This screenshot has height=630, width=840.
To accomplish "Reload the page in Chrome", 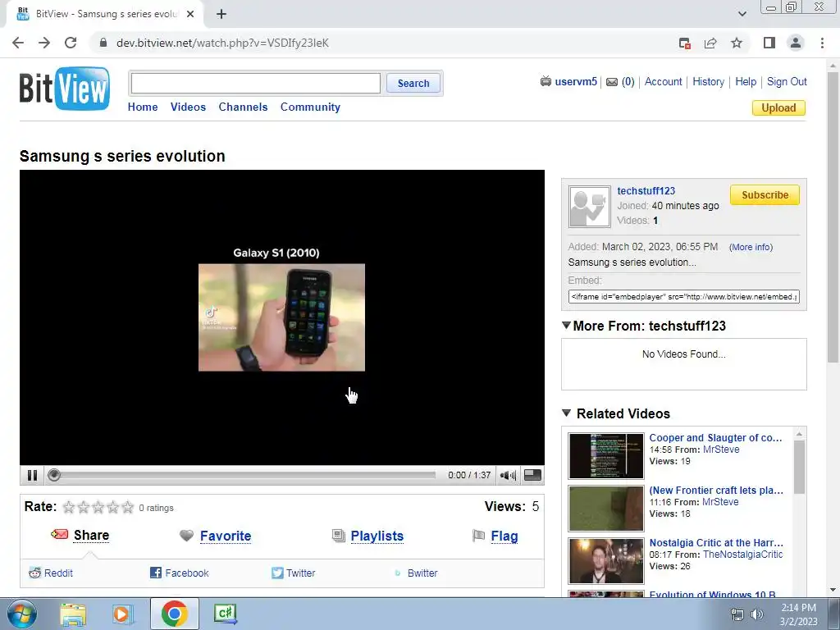I will pos(71,43).
